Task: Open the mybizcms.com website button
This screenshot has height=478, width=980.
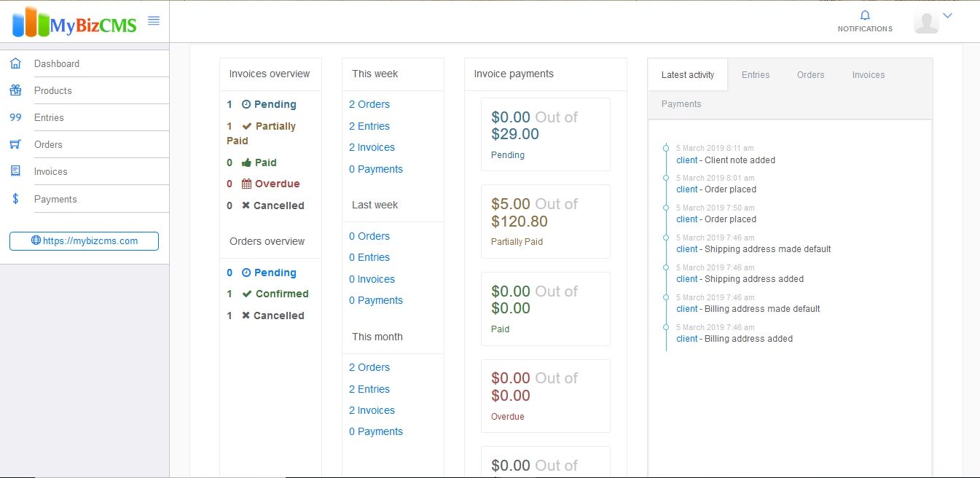Action: pyautogui.click(x=84, y=241)
